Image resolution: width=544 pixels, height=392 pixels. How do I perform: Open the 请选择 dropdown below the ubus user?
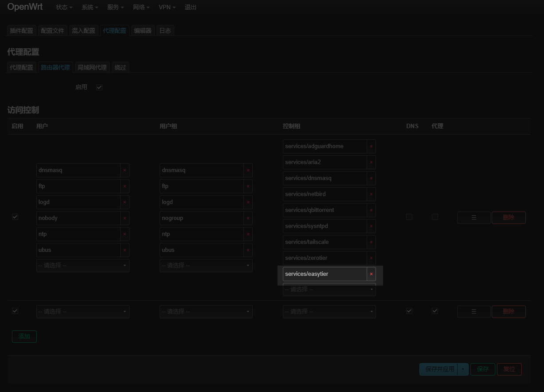pos(83,266)
